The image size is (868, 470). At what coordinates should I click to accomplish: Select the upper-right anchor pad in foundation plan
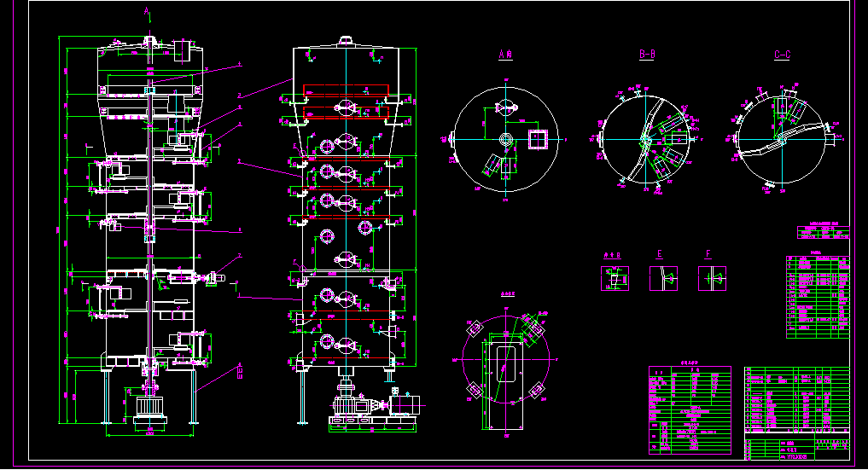536,328
